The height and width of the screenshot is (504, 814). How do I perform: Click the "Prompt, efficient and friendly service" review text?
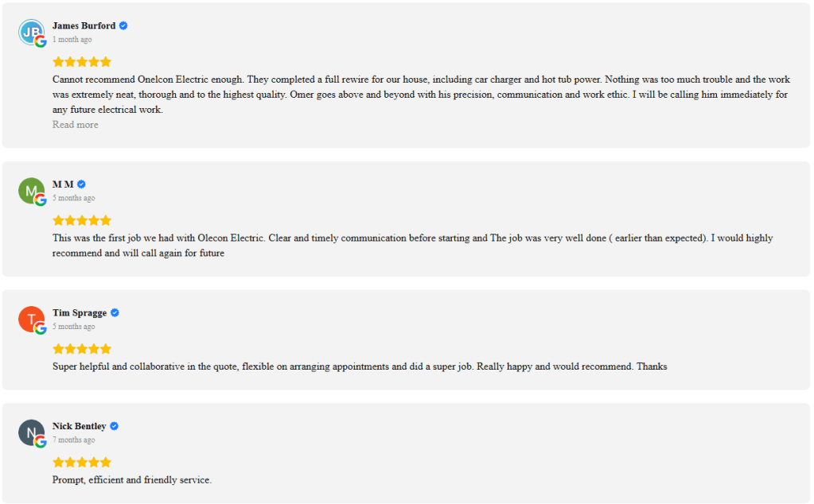tap(132, 480)
